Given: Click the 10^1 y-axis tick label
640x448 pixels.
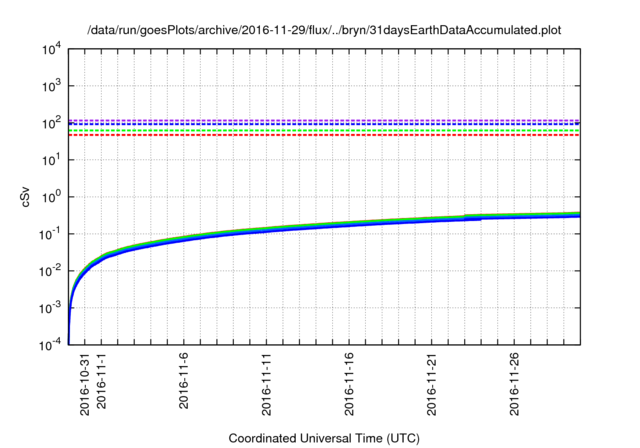Looking at the screenshot, I should click(x=51, y=160).
